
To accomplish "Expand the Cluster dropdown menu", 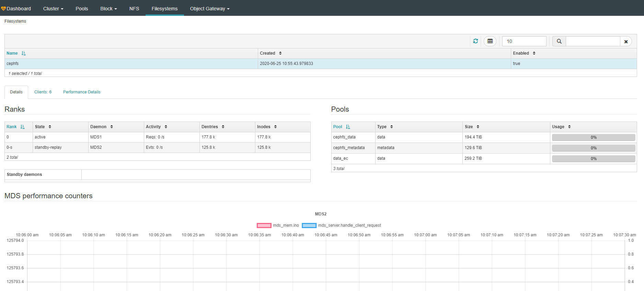I will tap(53, 9).
